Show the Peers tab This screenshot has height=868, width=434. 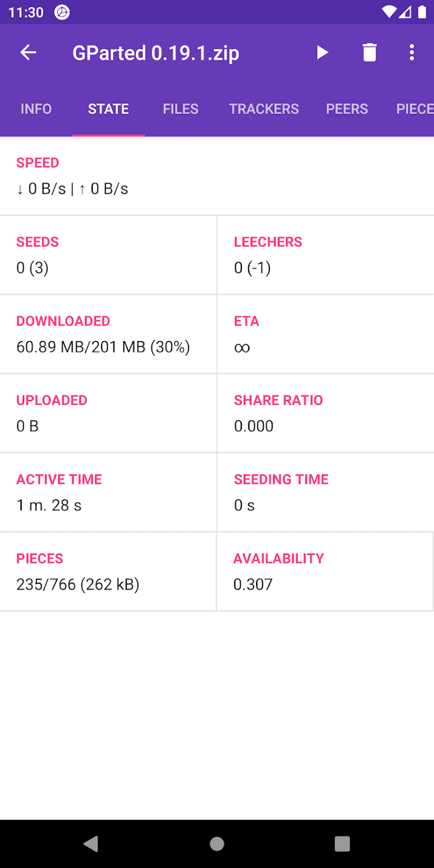tap(347, 109)
